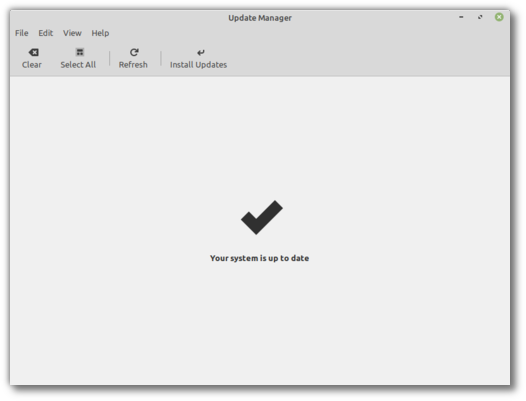Viewport: 526px width, 401px height.
Task: Click the Clear text label in toolbar
Action: (x=32, y=64)
